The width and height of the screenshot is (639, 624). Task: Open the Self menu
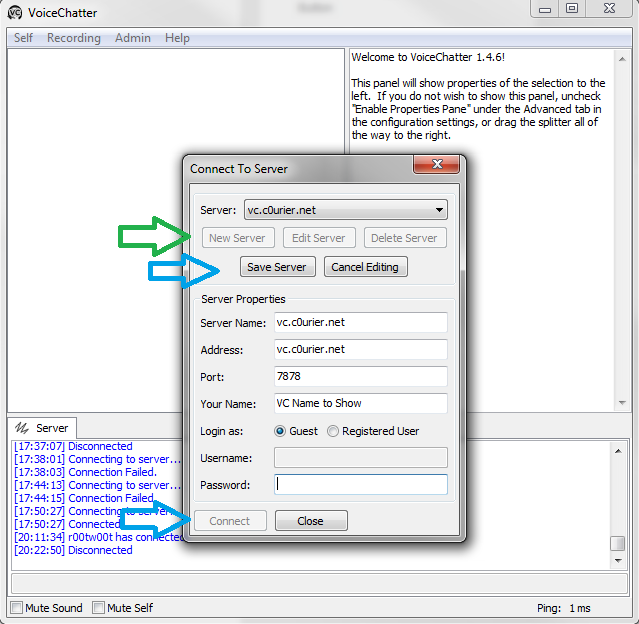coord(23,38)
